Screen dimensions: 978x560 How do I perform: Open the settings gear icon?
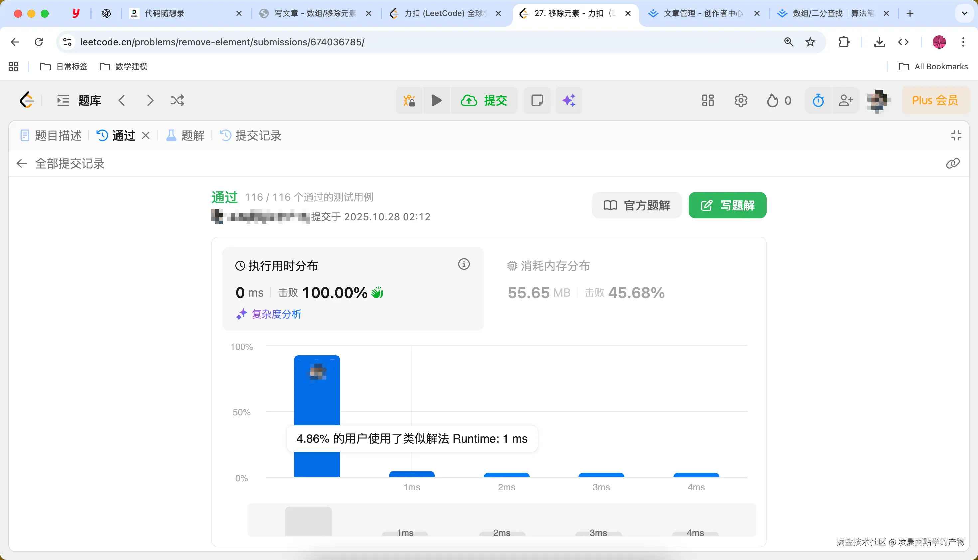740,101
